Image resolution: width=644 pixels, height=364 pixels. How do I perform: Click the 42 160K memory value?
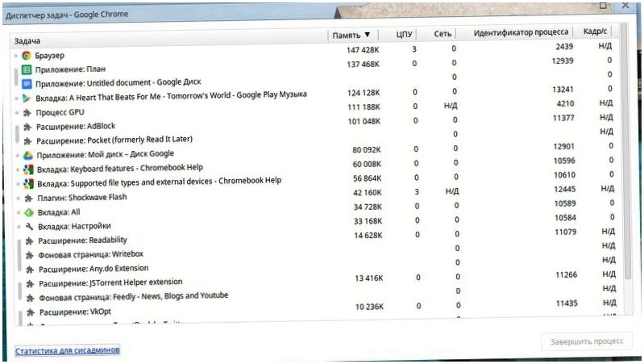tap(368, 192)
